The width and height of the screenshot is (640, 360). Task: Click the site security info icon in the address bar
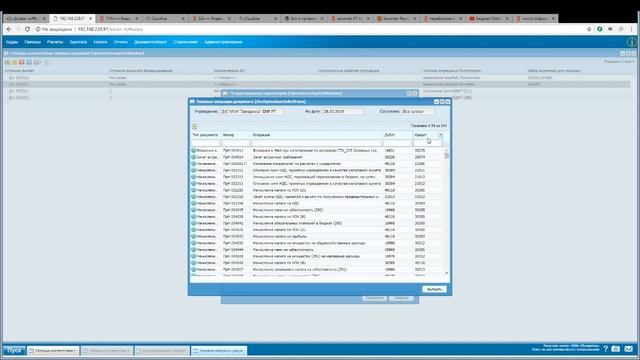point(38,29)
